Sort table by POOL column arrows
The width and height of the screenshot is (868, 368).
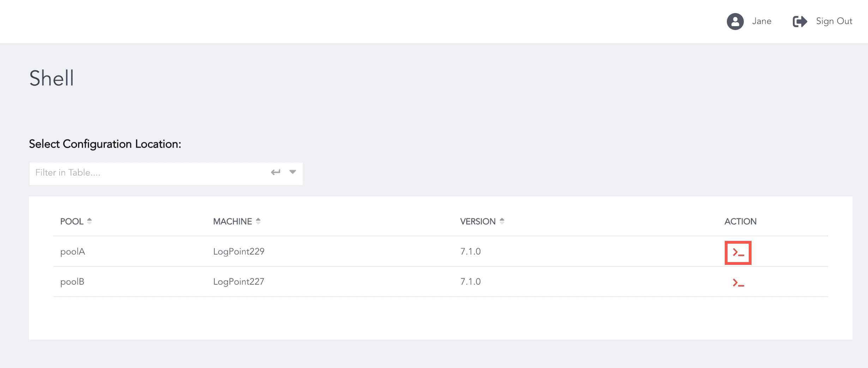[x=90, y=221]
